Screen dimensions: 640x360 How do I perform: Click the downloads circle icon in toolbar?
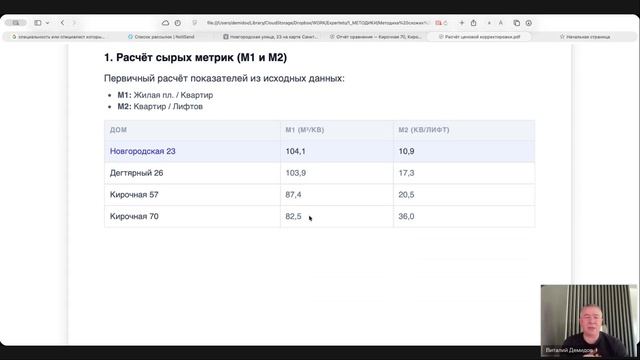pyautogui.click(x=529, y=23)
